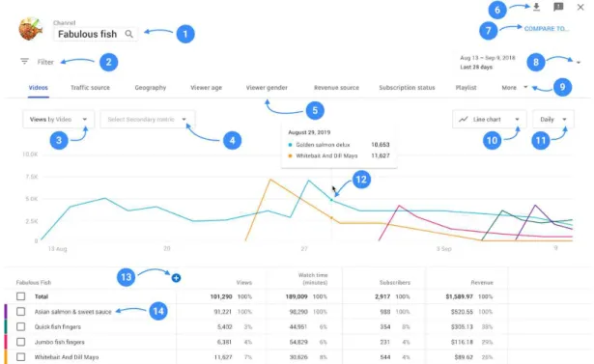Click the download report icon

tap(536, 7)
